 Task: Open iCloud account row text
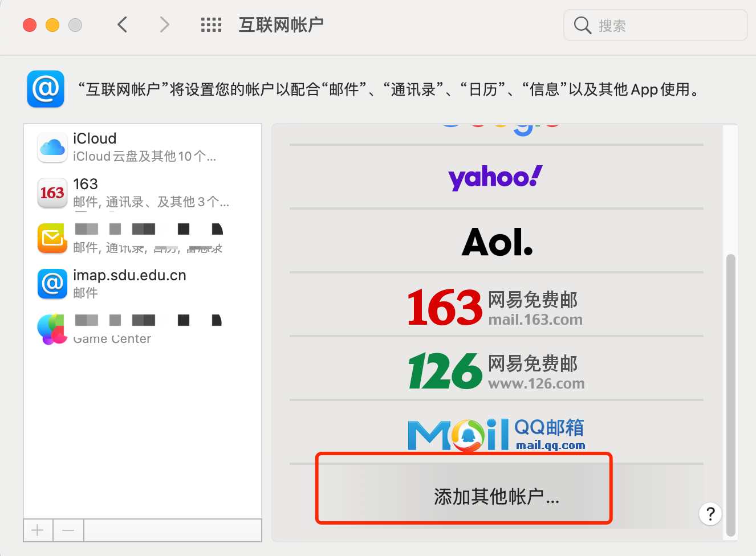pos(144,147)
